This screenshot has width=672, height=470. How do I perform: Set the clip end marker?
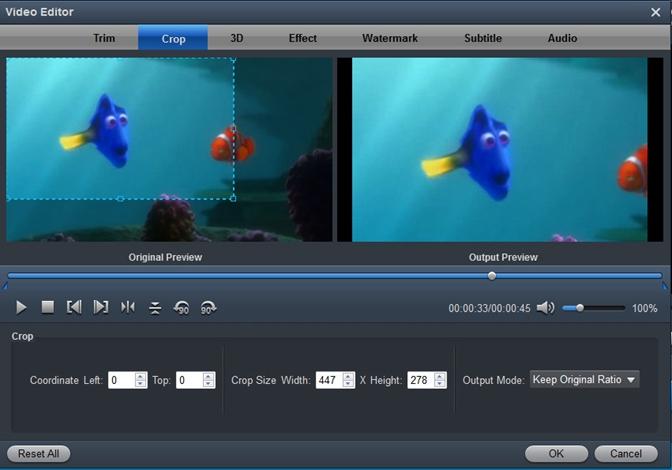click(101, 307)
